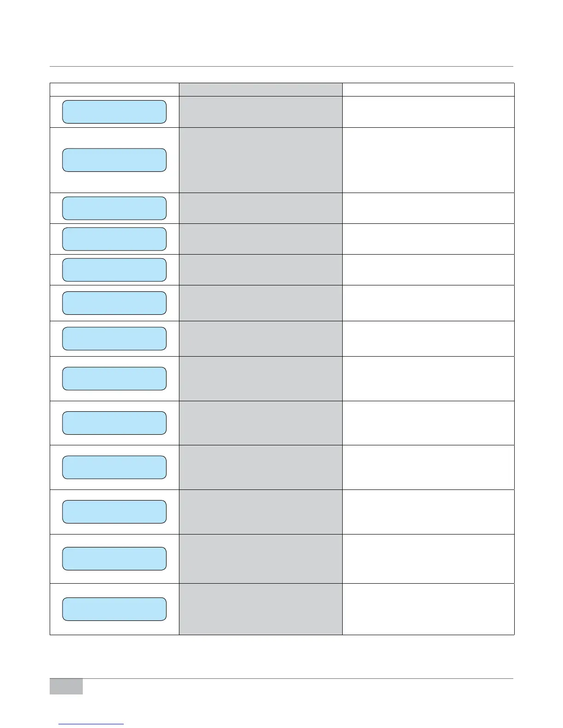Click the ninth blue display box
Image resolution: width=563 pixels, height=728 pixels.
tap(114, 423)
